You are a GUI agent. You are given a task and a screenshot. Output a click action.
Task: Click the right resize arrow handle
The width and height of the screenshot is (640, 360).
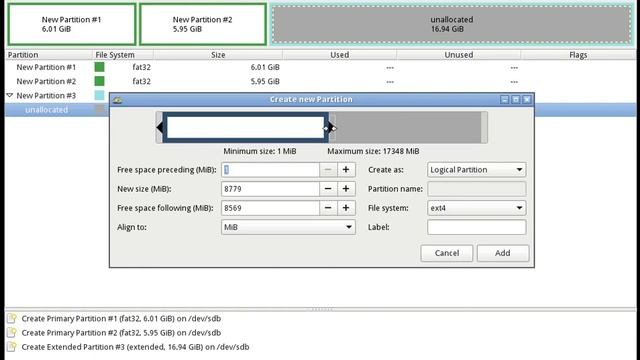tap(331, 128)
